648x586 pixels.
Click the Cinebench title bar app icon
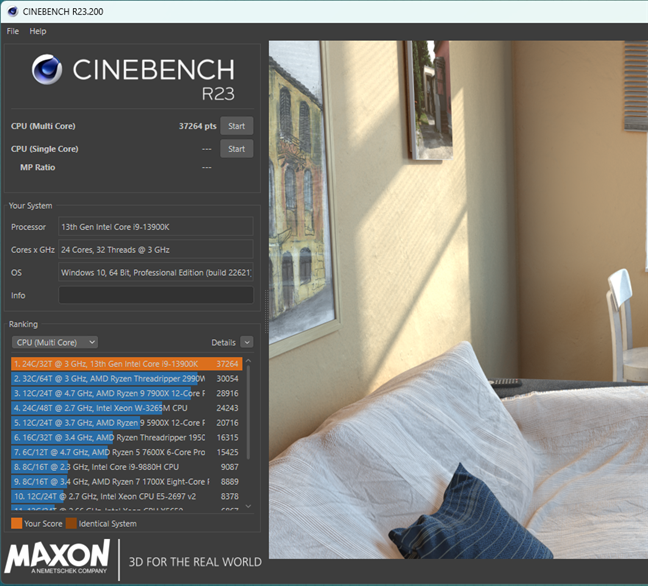12,11
